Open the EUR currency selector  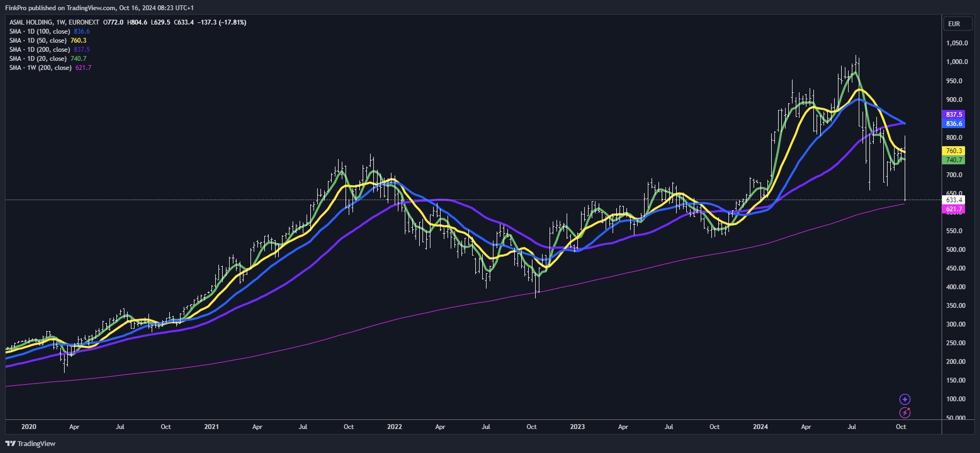957,24
